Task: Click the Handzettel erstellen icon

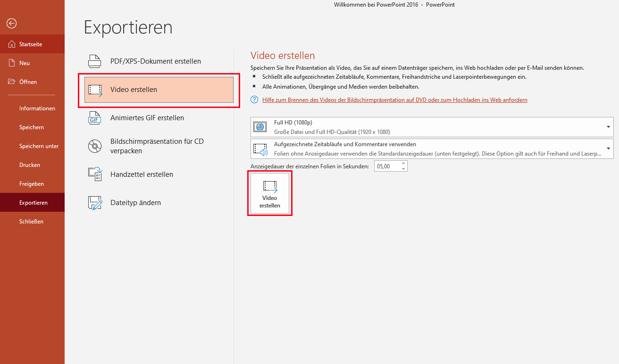Action: tap(95, 174)
